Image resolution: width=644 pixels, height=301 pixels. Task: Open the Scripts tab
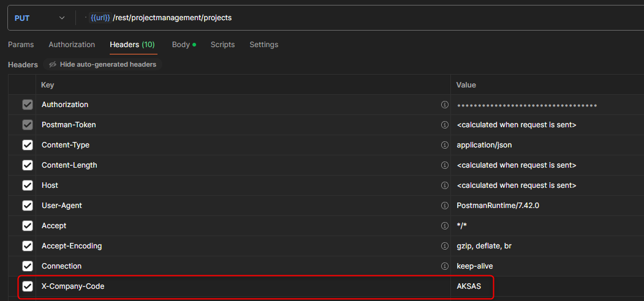tap(222, 45)
